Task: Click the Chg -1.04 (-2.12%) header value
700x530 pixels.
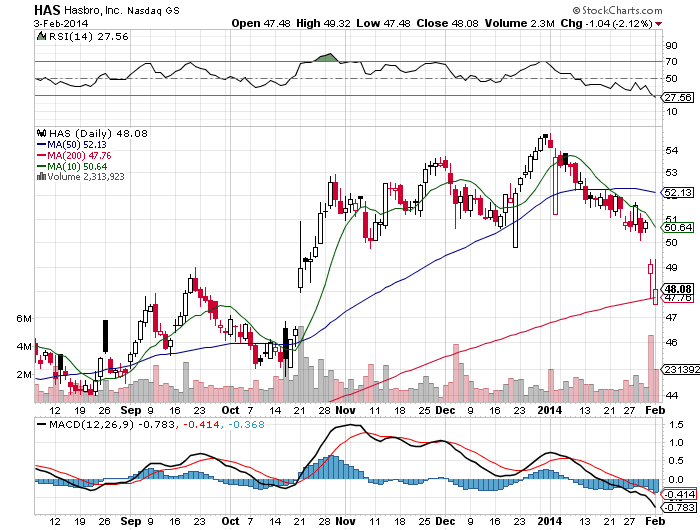Action: coord(607,23)
